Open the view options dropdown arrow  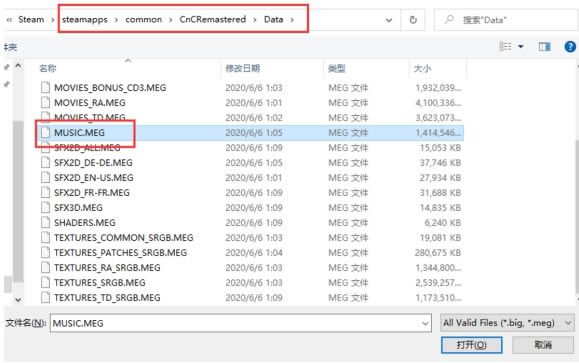tap(521, 47)
